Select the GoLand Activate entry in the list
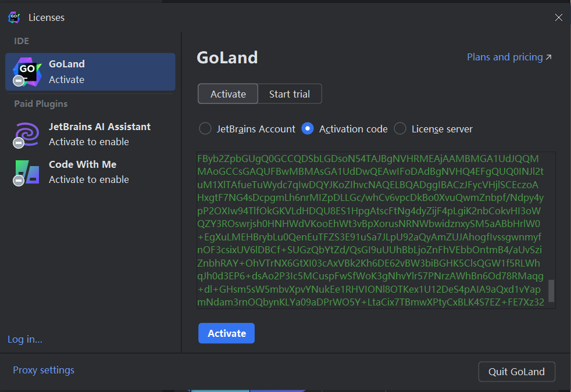Viewport: 571px width, 392px height. coord(90,71)
